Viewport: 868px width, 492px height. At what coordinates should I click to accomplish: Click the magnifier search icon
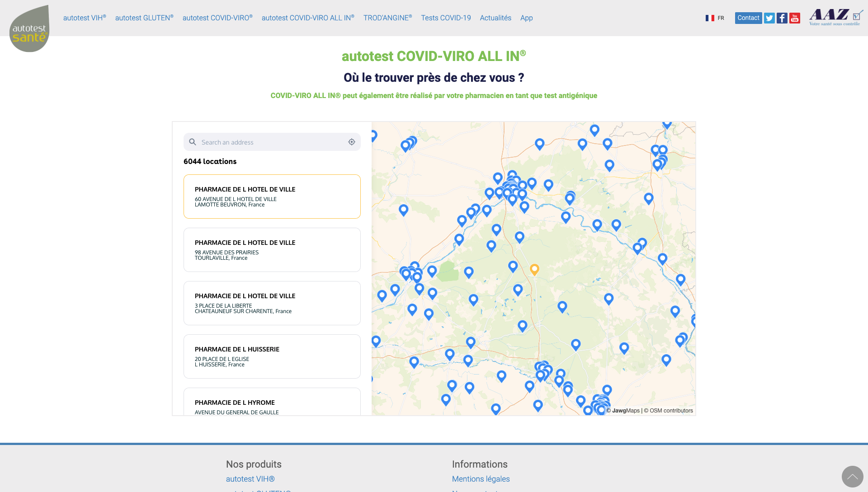pyautogui.click(x=193, y=142)
